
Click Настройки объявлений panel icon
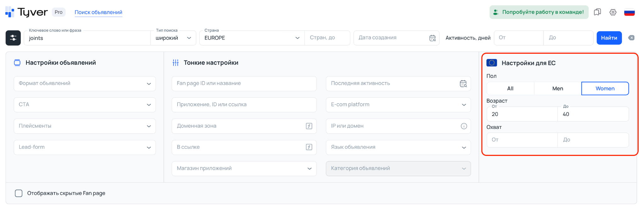[17, 63]
